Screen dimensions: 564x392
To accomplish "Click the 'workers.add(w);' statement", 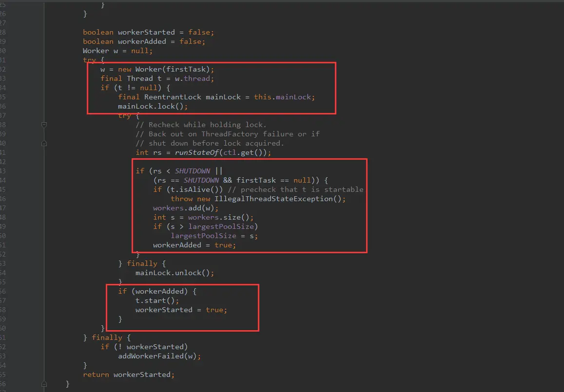I will click(x=186, y=208).
